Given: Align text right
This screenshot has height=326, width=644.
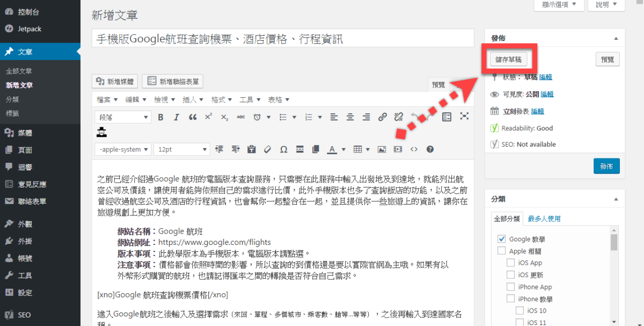Looking at the screenshot, I should [366, 117].
